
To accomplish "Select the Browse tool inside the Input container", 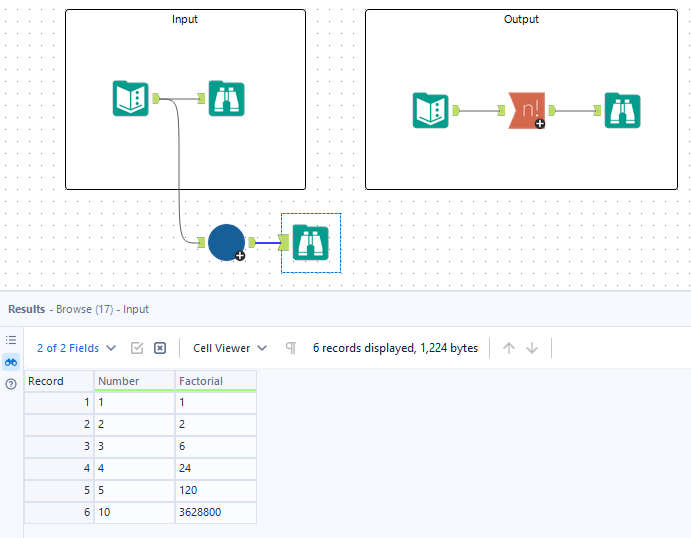I will coord(227,98).
